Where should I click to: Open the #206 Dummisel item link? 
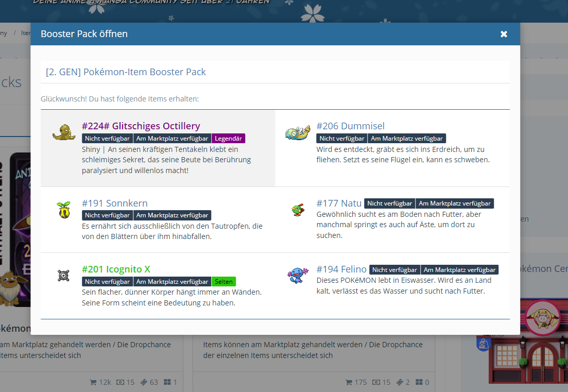(x=350, y=126)
